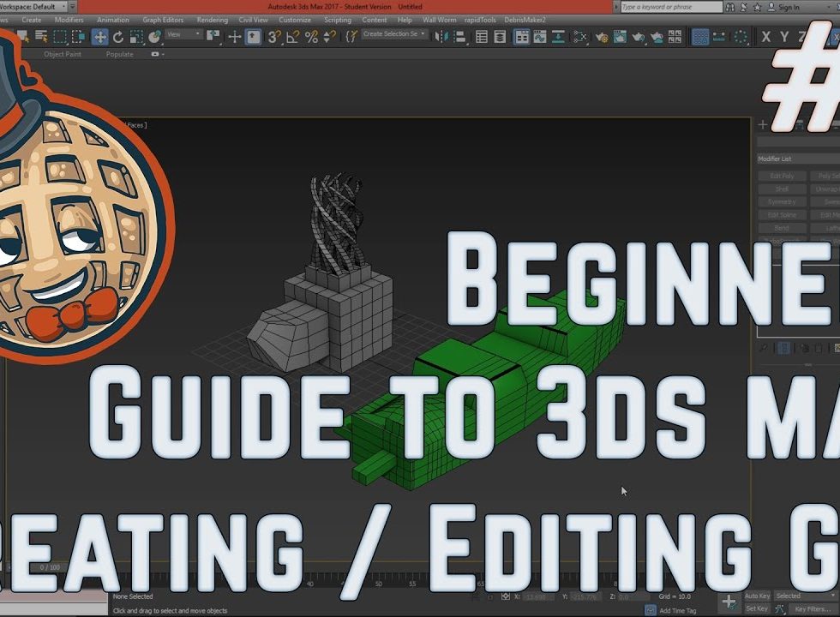Activate the Select and Scale tool
The width and height of the screenshot is (840, 617).
coord(136,36)
